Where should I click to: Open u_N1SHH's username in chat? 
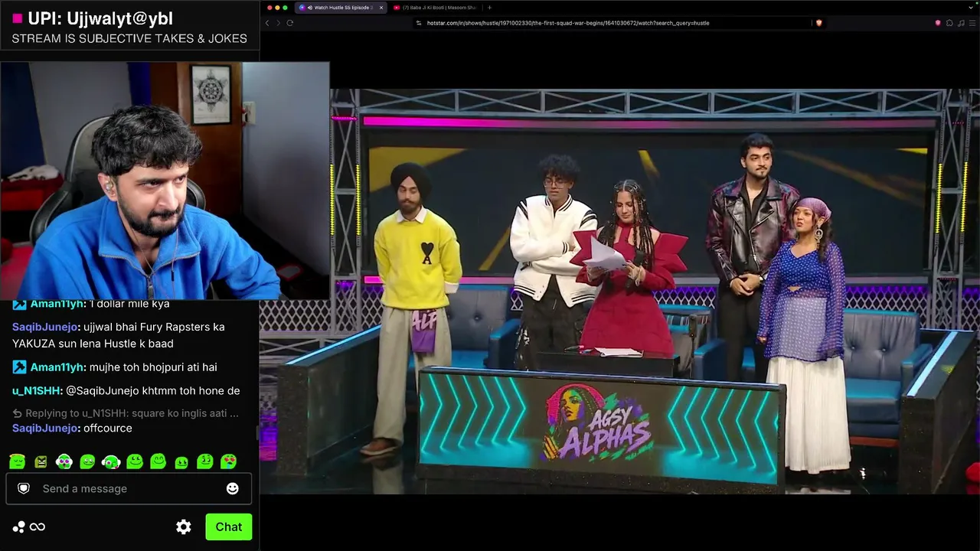pyautogui.click(x=37, y=391)
